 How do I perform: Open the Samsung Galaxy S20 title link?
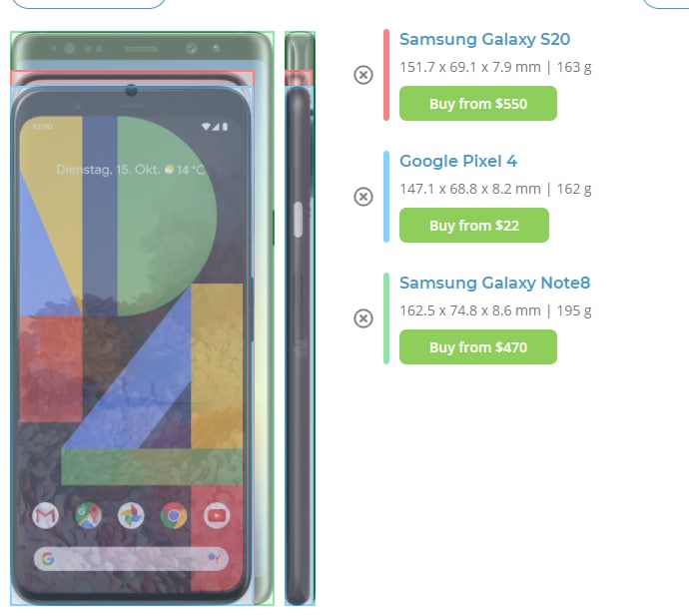(484, 39)
